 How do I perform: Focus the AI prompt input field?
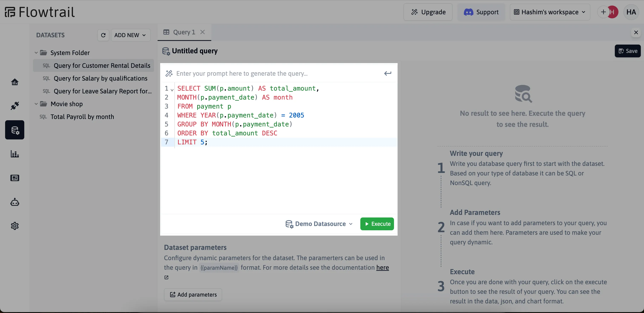coord(278,73)
